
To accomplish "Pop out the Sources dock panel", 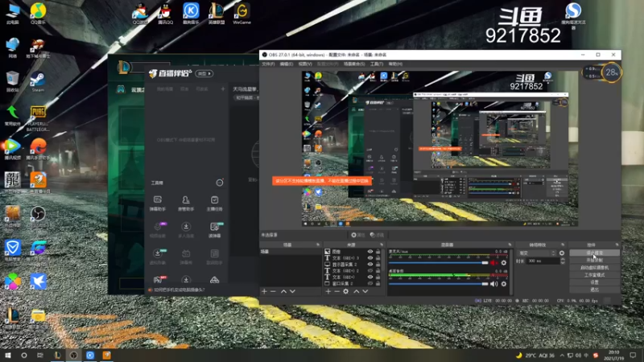I will [x=382, y=245].
